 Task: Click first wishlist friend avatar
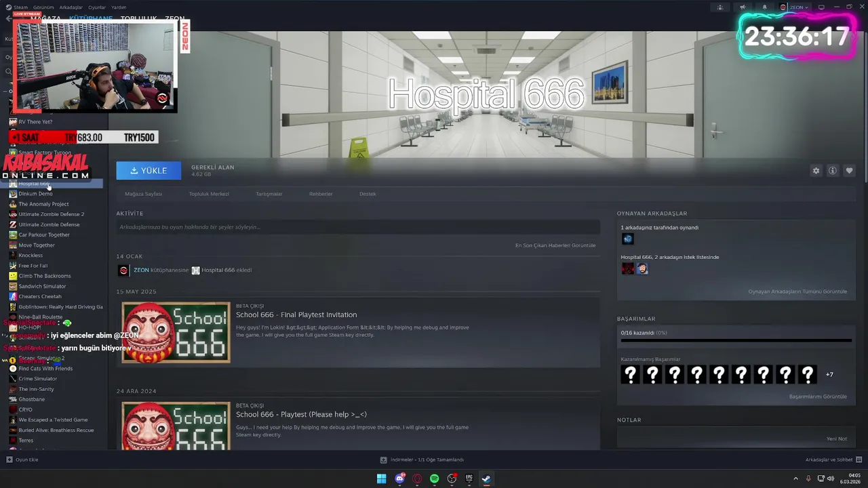pos(627,268)
